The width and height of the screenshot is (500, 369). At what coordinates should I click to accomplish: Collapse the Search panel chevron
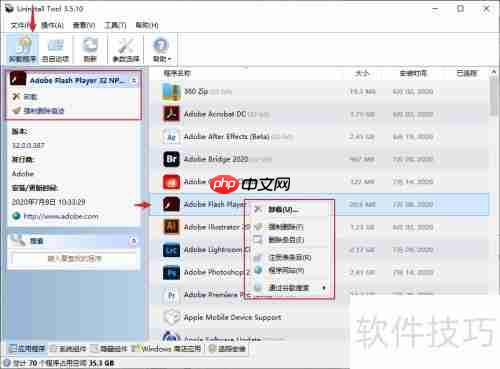click(x=133, y=240)
